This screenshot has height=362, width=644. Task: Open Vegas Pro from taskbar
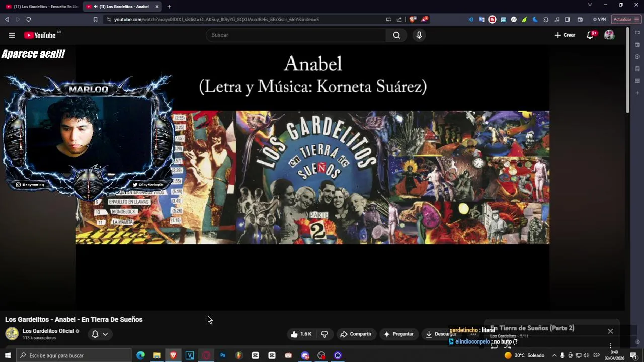click(190, 355)
